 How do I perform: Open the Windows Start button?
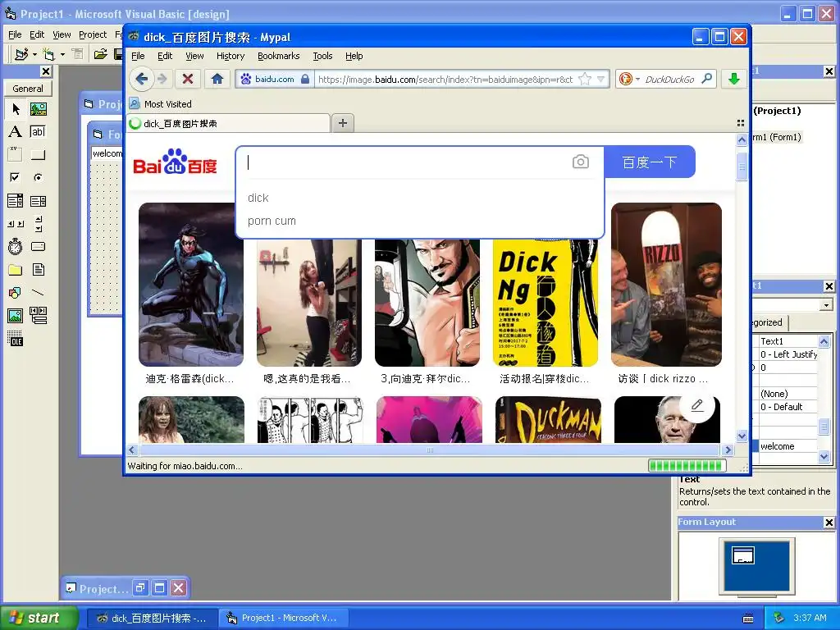point(39,618)
